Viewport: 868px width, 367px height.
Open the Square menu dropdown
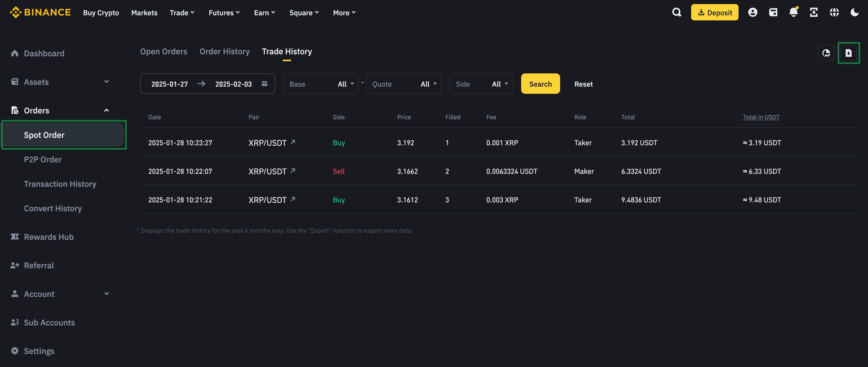tap(304, 12)
